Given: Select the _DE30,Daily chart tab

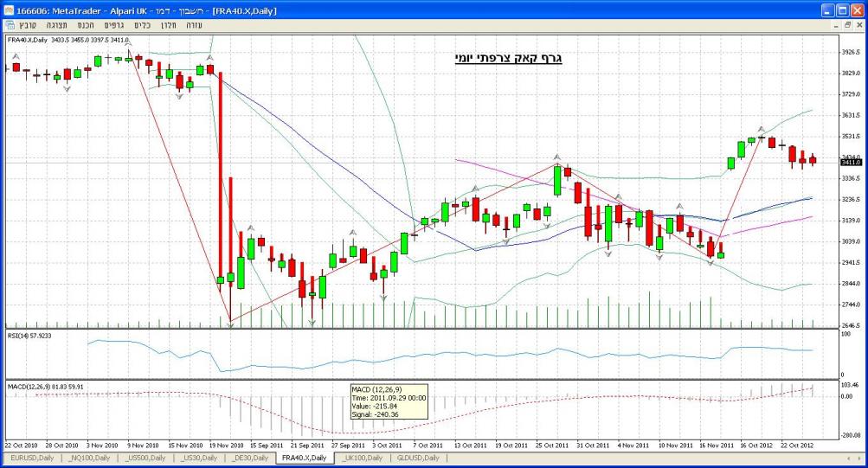Looking at the screenshot, I should pos(249,458).
